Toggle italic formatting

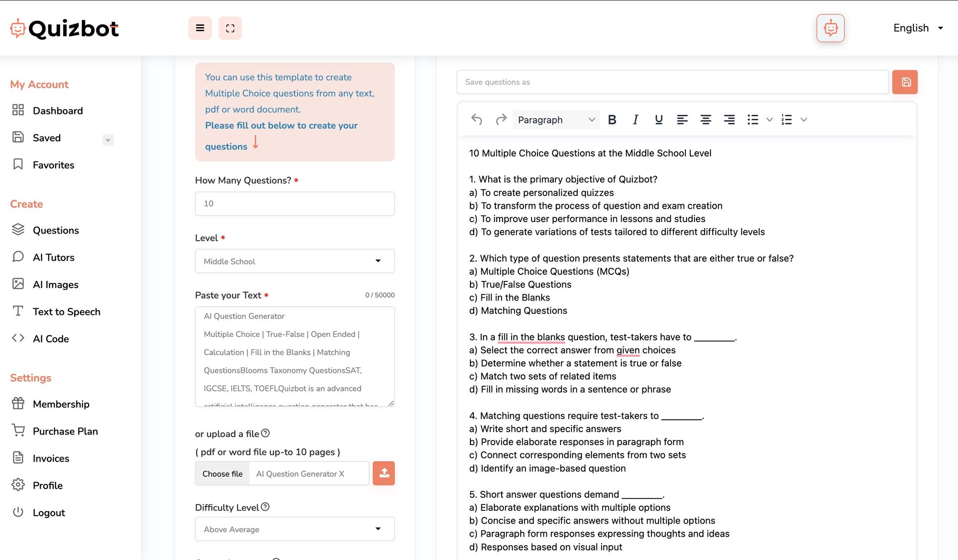pos(635,120)
